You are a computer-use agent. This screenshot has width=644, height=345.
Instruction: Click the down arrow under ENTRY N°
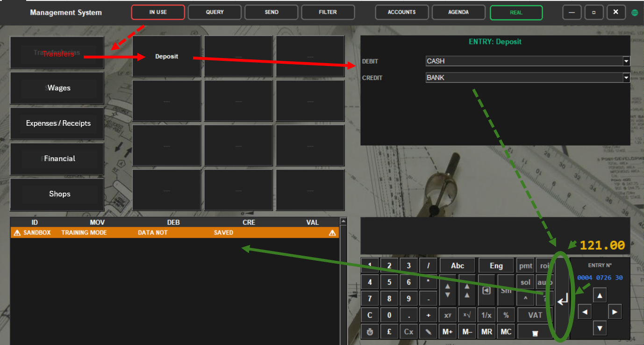[x=600, y=328]
